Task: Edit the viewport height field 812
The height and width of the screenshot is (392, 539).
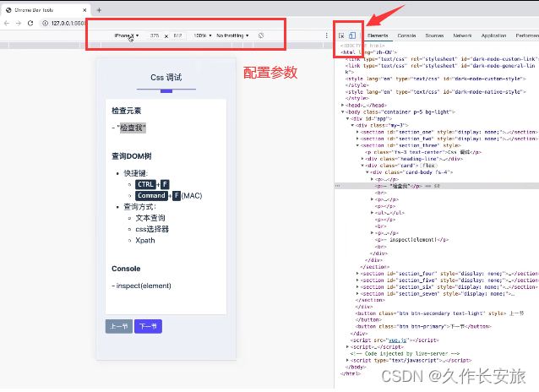Action: click(x=177, y=35)
